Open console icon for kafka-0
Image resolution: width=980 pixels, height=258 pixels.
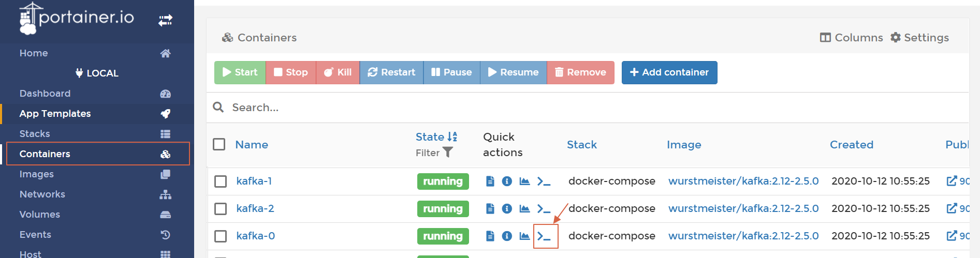tap(544, 236)
